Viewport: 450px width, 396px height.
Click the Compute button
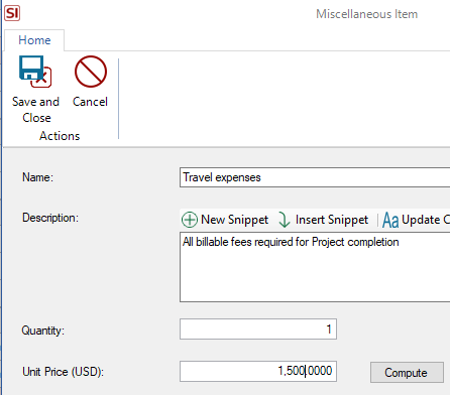click(407, 372)
